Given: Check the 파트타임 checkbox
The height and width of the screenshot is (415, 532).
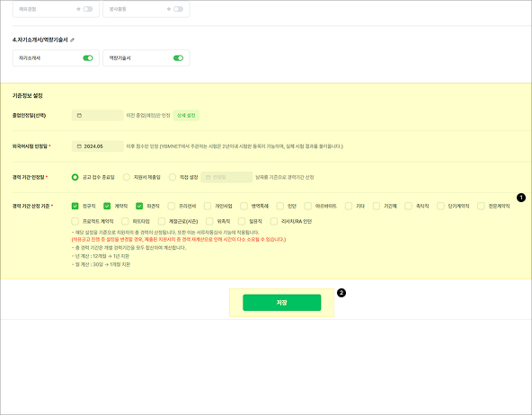Looking at the screenshot, I should point(125,221).
